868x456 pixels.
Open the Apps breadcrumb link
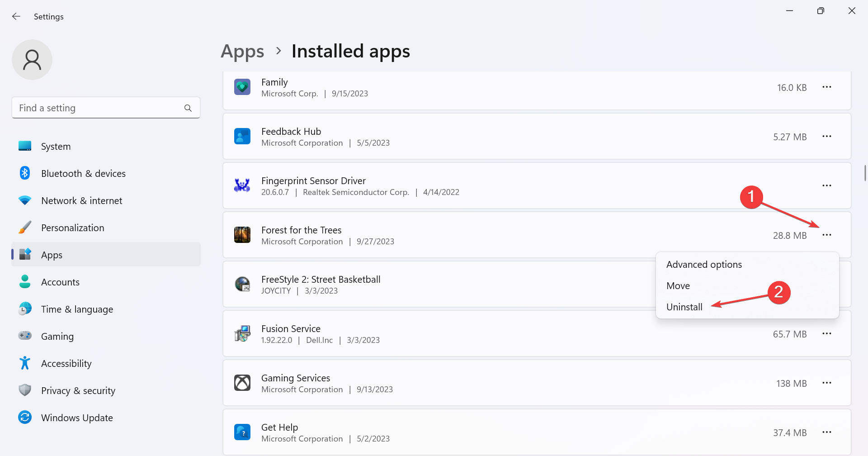pos(242,51)
